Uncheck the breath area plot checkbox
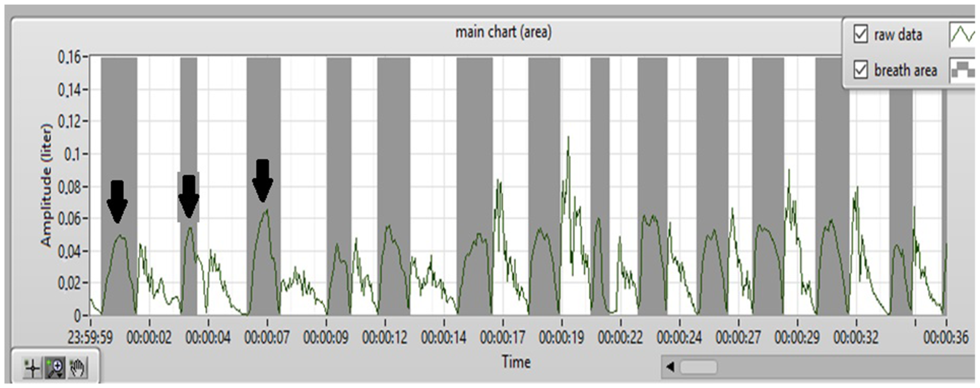Screen dimensions: 980x388 (x=861, y=70)
